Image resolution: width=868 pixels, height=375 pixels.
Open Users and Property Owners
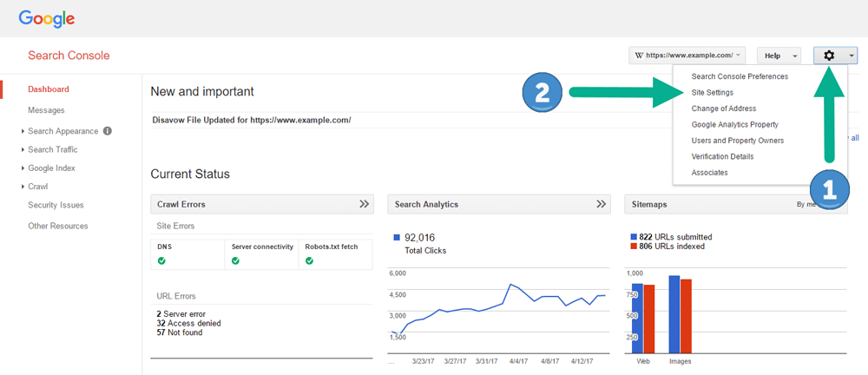(x=737, y=141)
